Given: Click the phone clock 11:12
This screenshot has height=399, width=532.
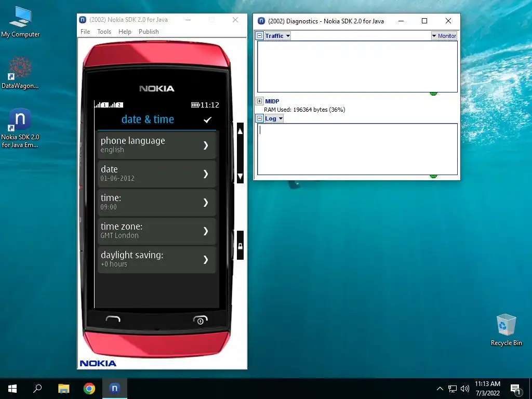Looking at the screenshot, I should point(210,105).
